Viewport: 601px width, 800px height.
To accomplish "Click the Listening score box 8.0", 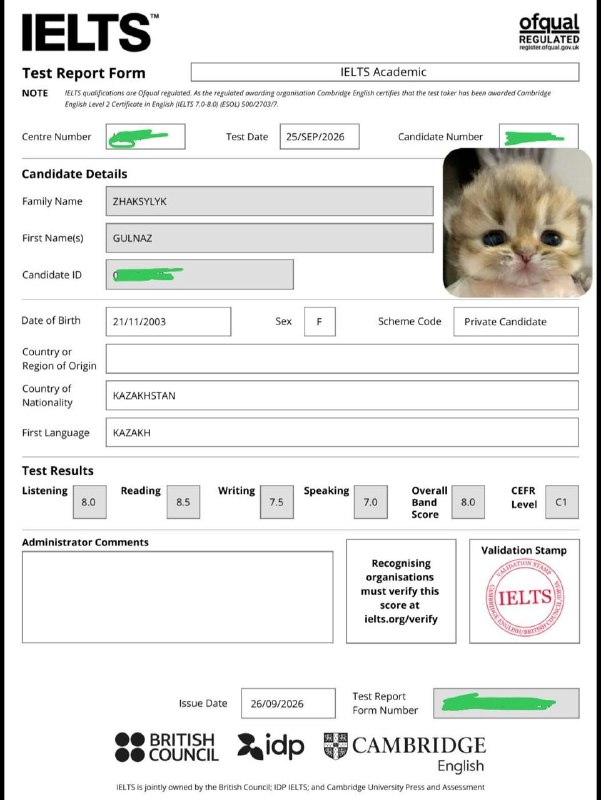I will pyautogui.click(x=90, y=502).
